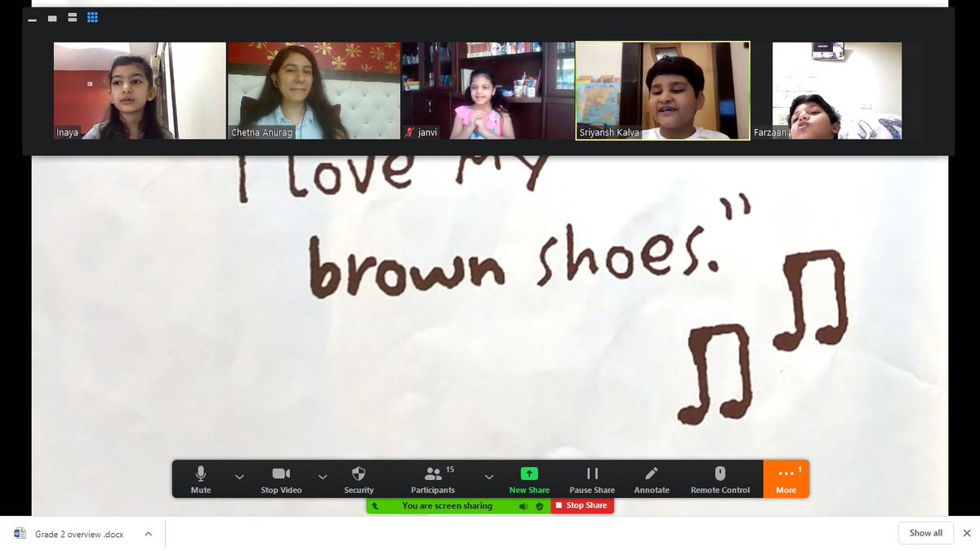980x551 pixels.
Task: Mute the microphone in Zoom toolbar
Action: tap(201, 479)
